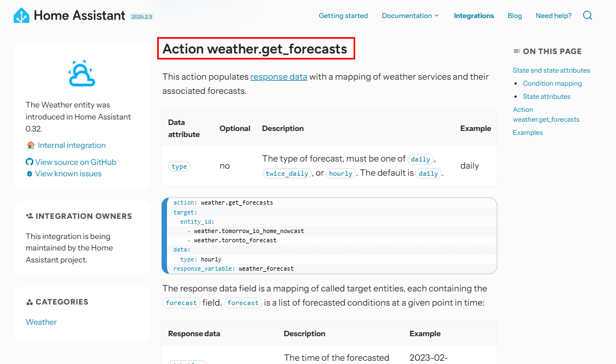Follow the response data hyperlink
The height and width of the screenshot is (364, 616).
(278, 76)
